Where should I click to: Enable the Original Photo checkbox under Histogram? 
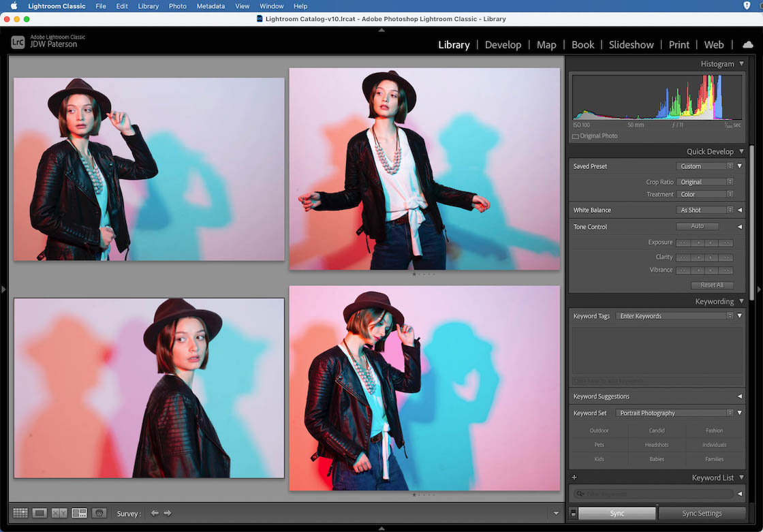(576, 136)
